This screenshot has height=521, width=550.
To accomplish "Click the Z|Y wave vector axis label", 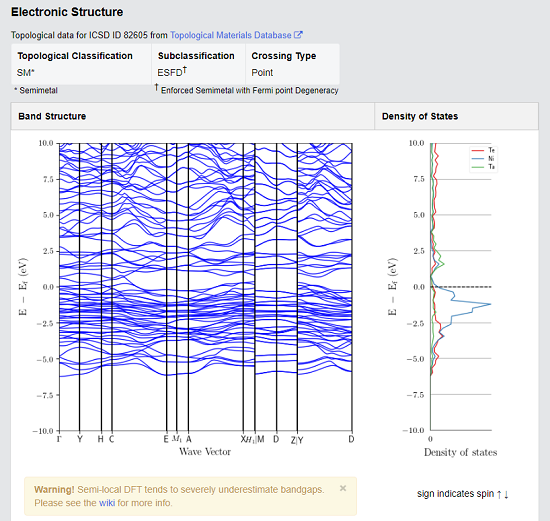I will point(297,440).
